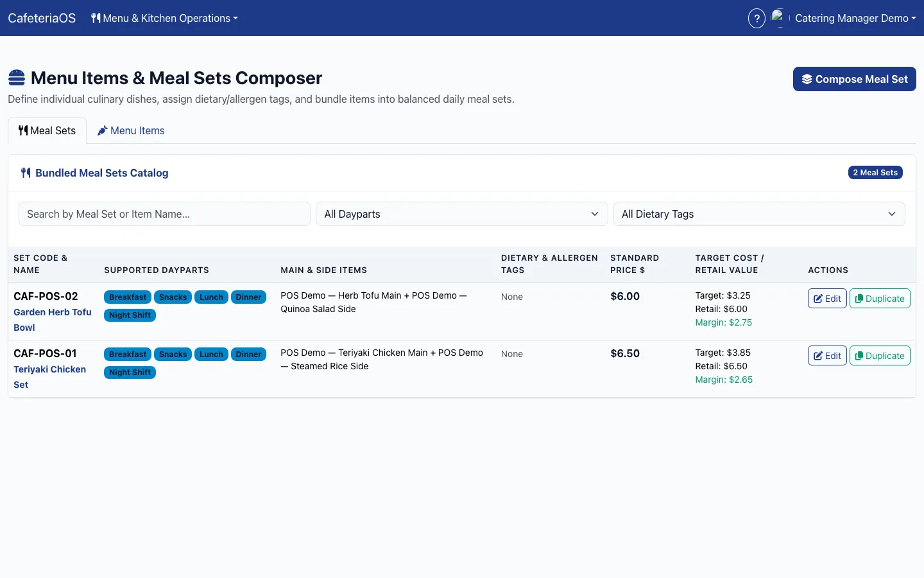Click Snacks tag in CAF-POS-01 row

pos(173,354)
